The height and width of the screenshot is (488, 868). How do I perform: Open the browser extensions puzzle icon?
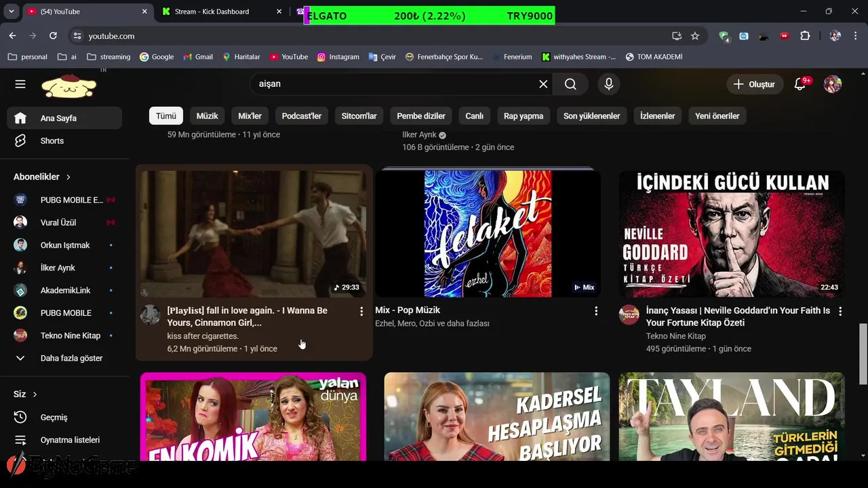pos(805,36)
